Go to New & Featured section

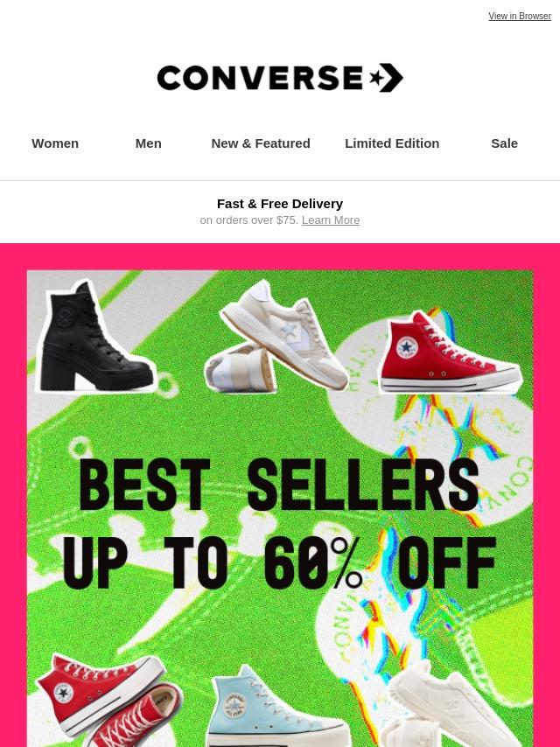261,143
